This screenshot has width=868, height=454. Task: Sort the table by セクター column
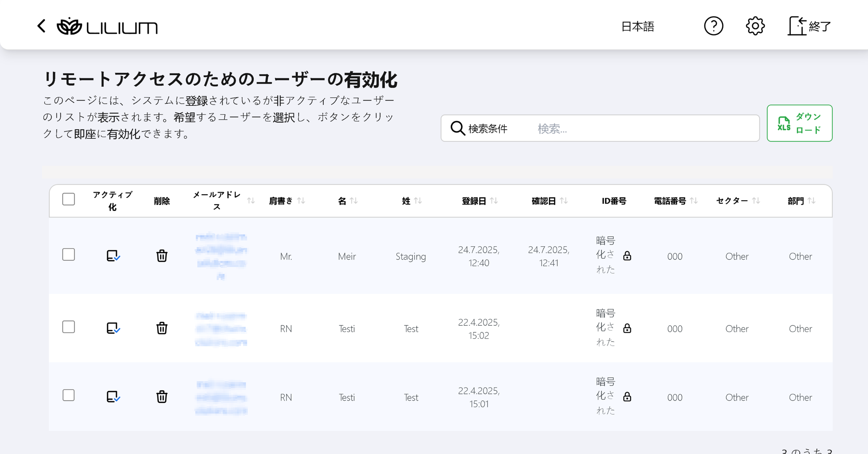click(756, 201)
